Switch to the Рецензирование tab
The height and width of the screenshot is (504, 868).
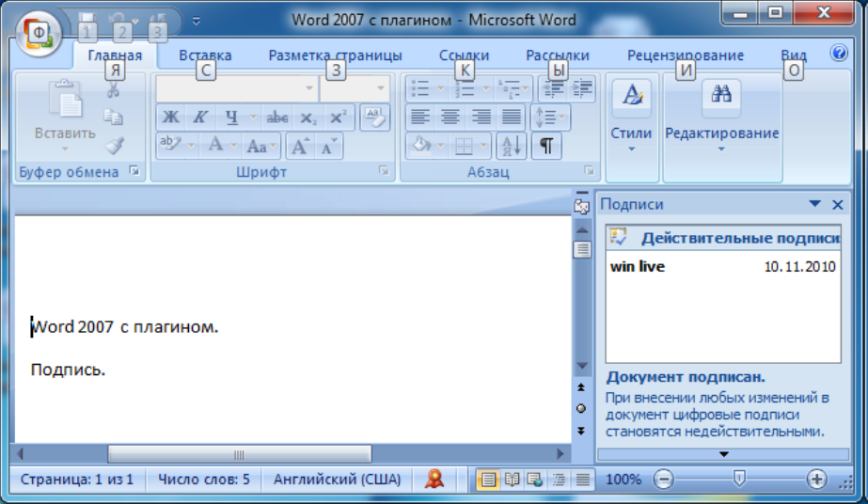pyautogui.click(x=686, y=55)
